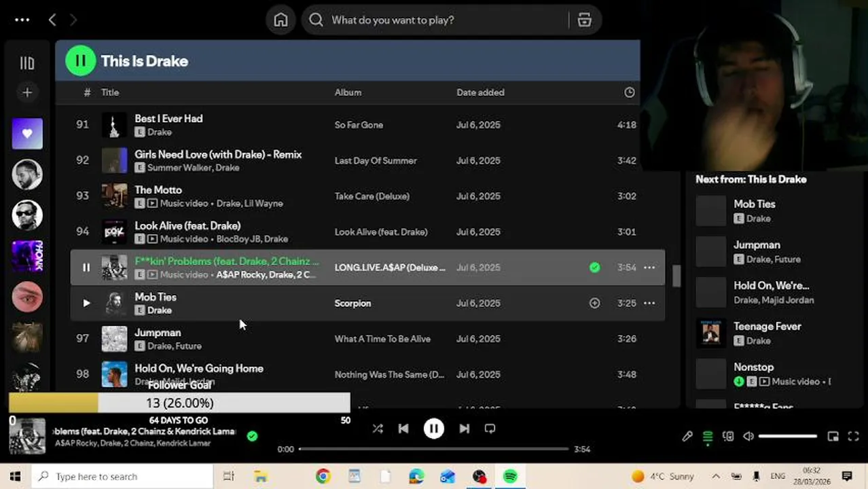Skip to previous track
This screenshot has width=868, height=489.
(403, 429)
